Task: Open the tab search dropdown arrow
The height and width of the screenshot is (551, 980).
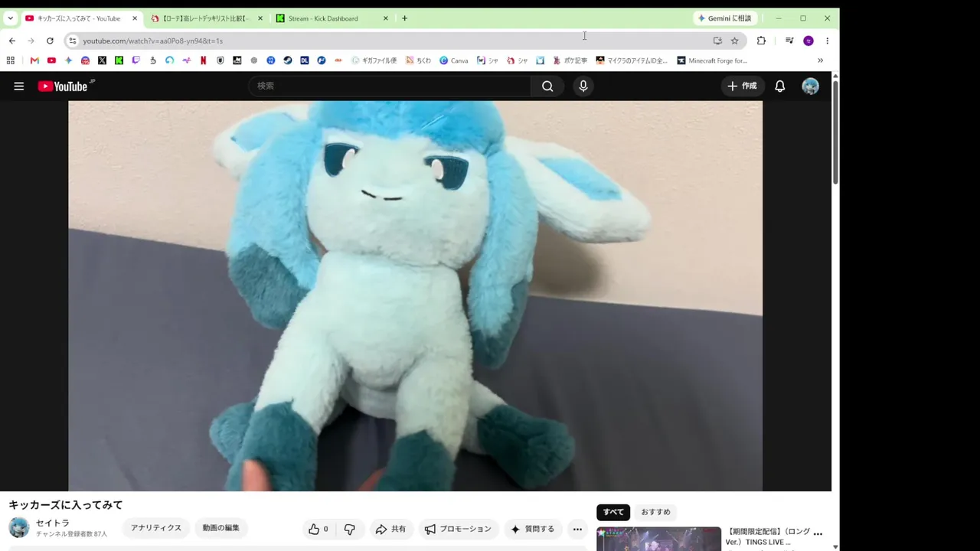Action: [10, 18]
